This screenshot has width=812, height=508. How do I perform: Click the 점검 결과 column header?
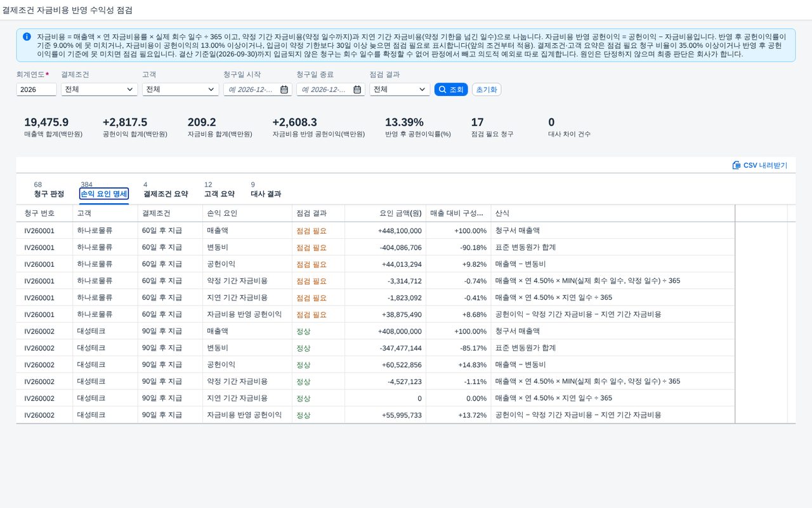click(318, 213)
